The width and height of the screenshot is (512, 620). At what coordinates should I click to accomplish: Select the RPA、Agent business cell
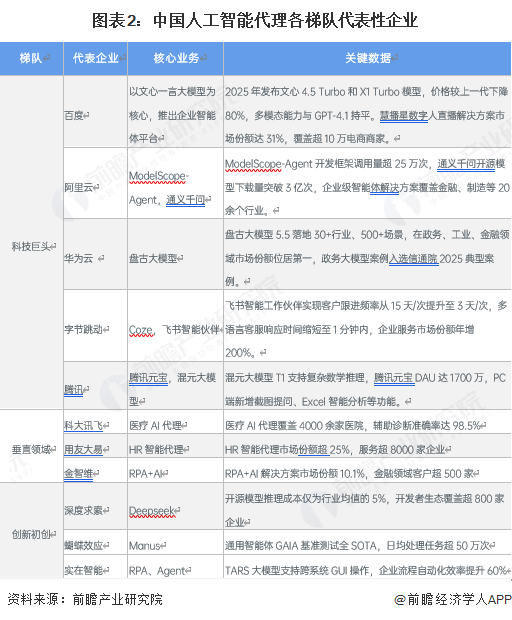tap(176, 566)
